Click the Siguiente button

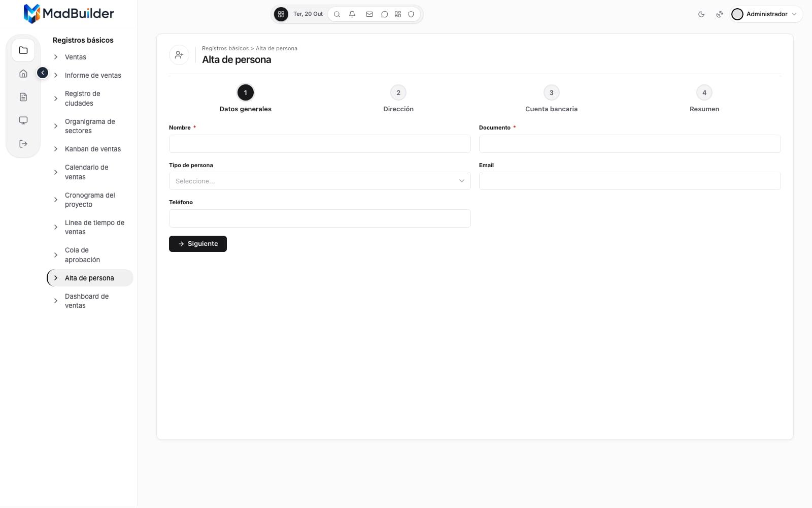point(198,244)
